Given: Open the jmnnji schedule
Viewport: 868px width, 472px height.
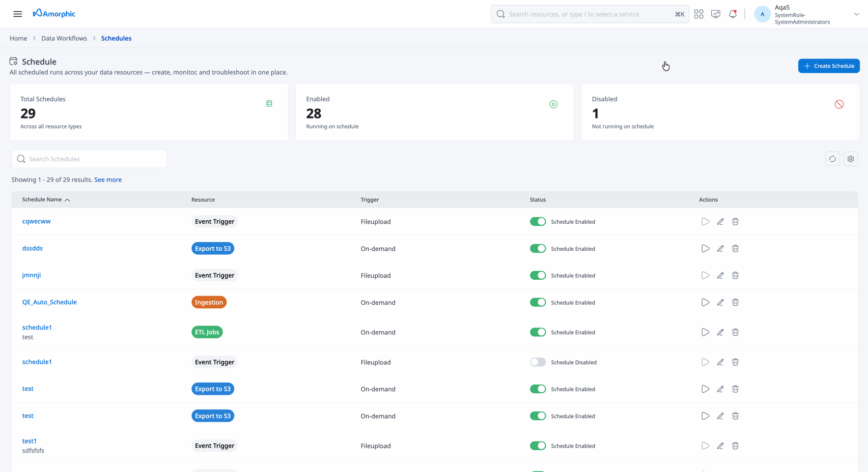Looking at the screenshot, I should [31, 275].
